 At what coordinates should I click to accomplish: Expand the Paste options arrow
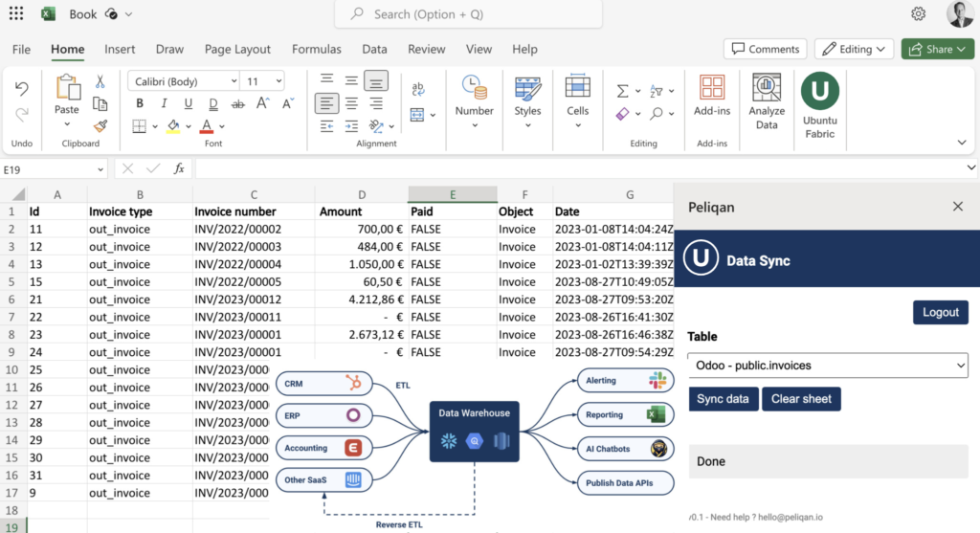[67, 124]
